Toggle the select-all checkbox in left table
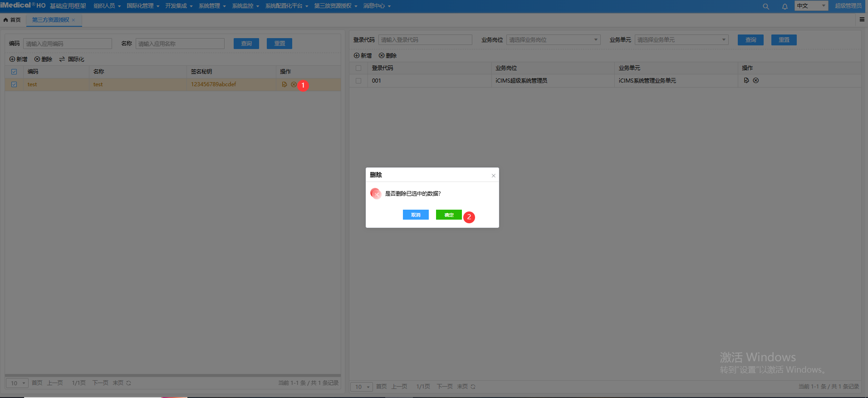 pos(14,72)
